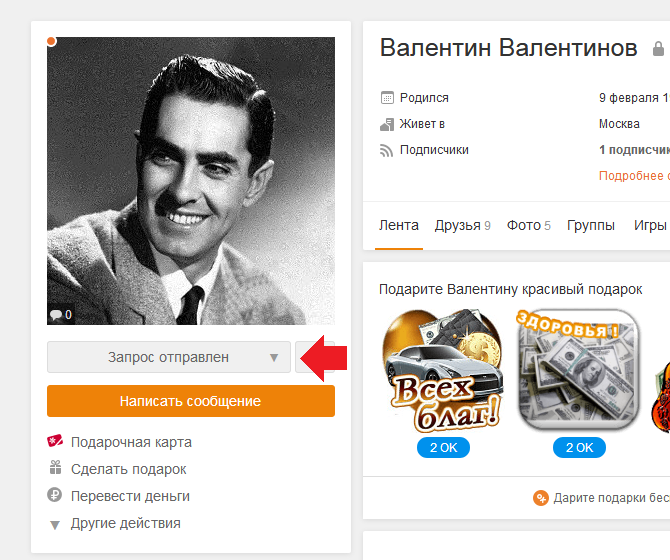Click the ruble transfer money icon

55,495
